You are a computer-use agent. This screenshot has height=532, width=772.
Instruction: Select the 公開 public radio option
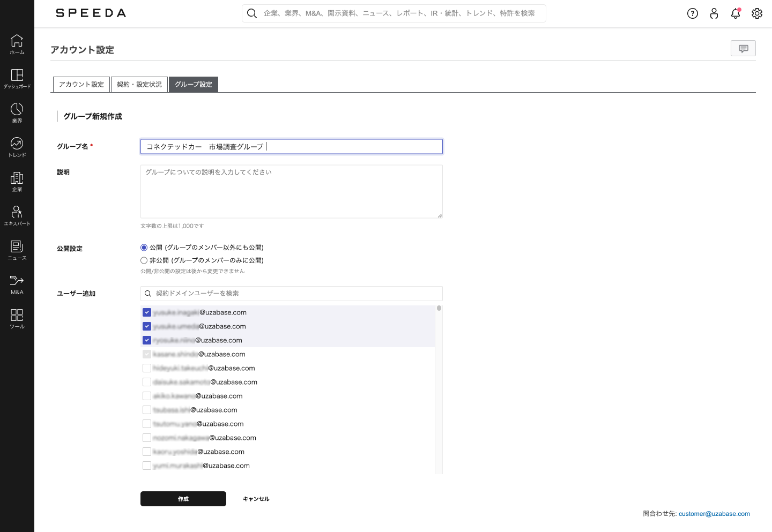[144, 248]
